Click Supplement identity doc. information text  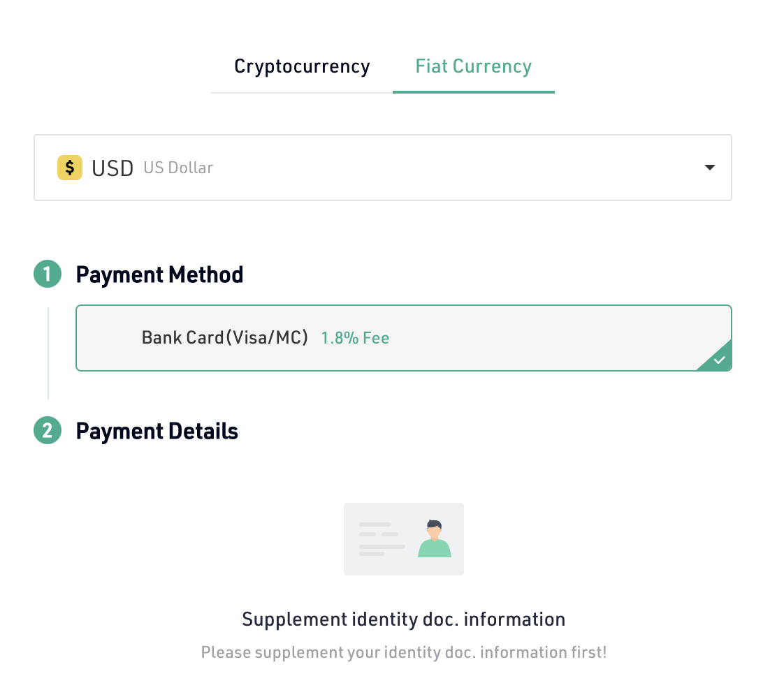(x=403, y=619)
